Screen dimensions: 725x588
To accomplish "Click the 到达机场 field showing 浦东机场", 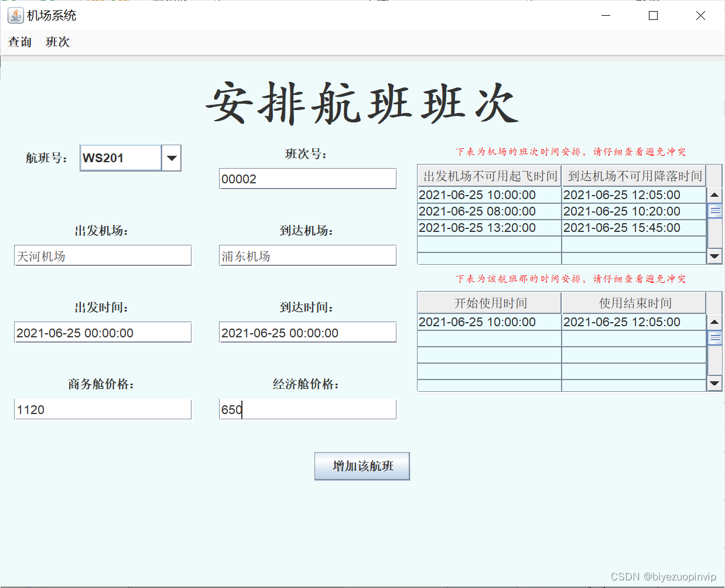I will pyautogui.click(x=307, y=255).
